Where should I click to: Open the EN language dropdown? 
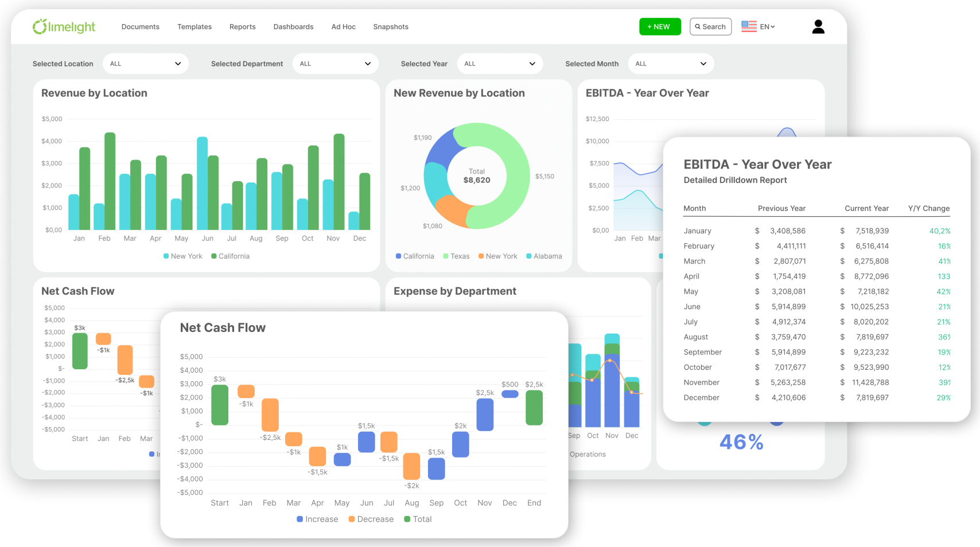point(767,26)
